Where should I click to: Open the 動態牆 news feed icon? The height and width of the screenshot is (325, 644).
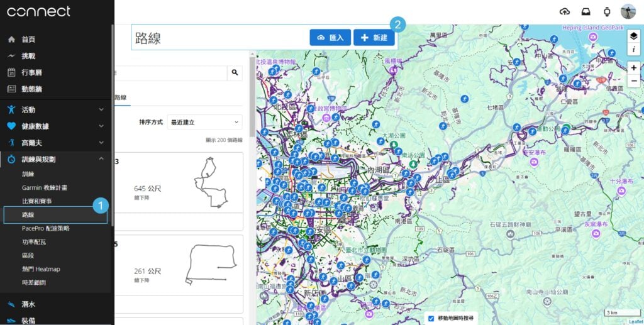(11, 89)
